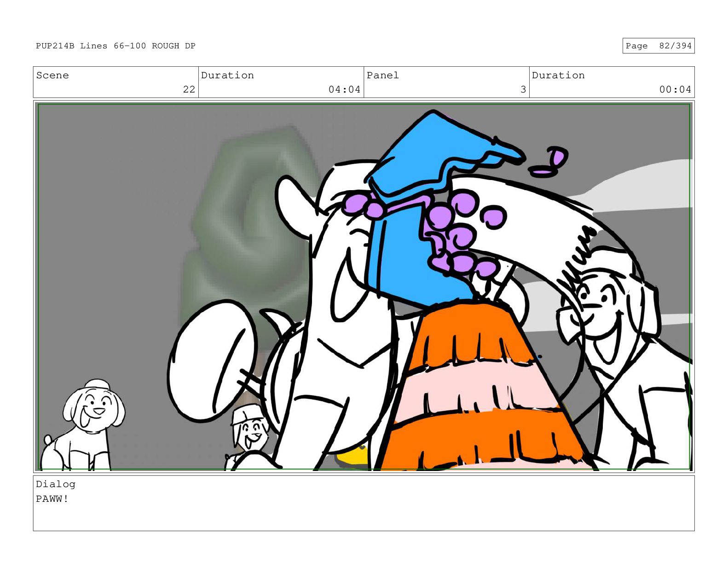
Task: Click the "Scene" label
Action: [52, 75]
